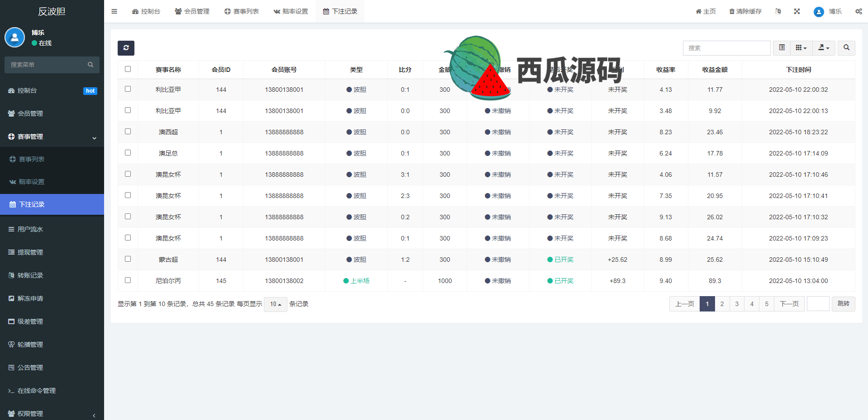Click the 跳转 jump button
The width and height of the screenshot is (868, 420).
pyautogui.click(x=844, y=304)
